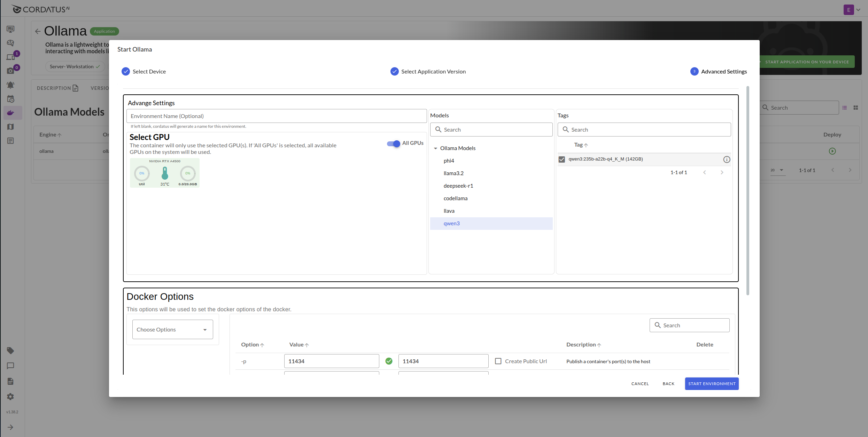Expand the sidebar with arrow icon
The height and width of the screenshot is (437, 868).
coord(10,427)
